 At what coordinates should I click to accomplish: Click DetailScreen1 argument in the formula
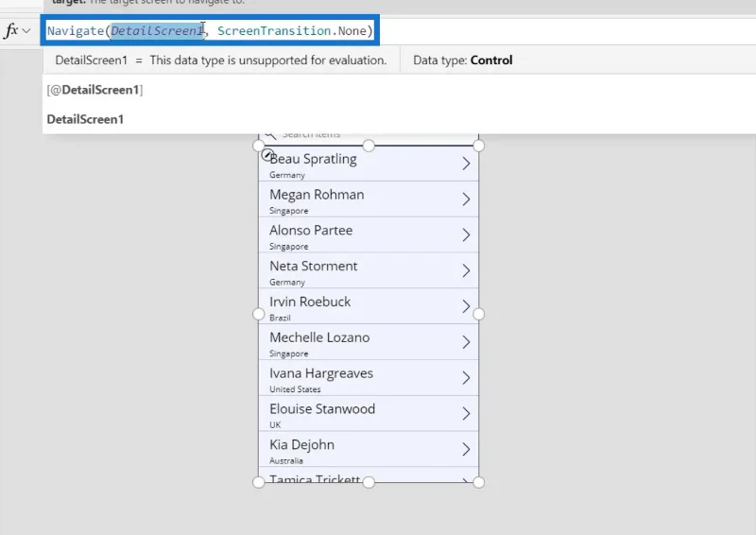(157, 31)
